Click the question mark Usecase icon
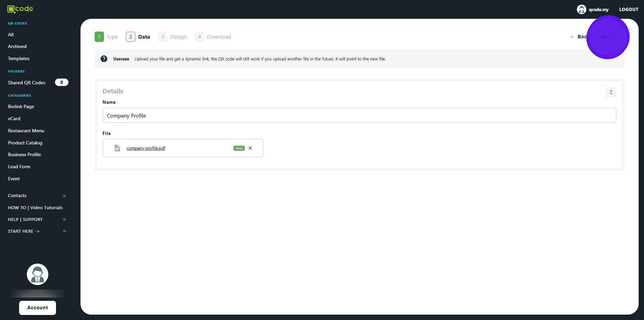 [104, 59]
